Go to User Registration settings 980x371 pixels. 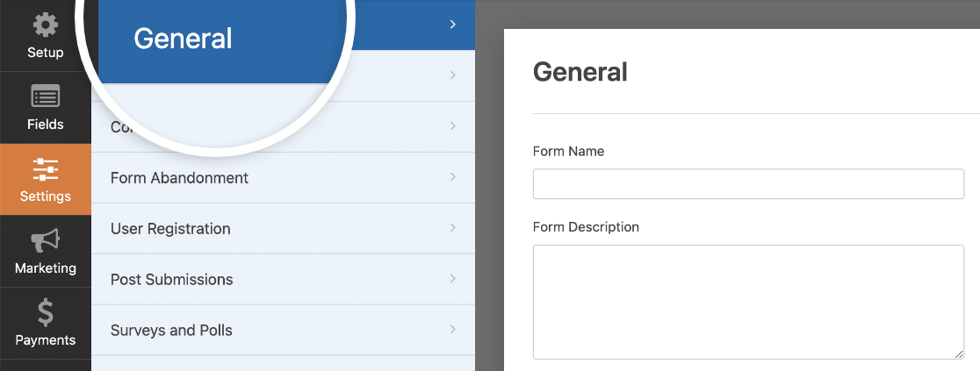pyautogui.click(x=170, y=229)
